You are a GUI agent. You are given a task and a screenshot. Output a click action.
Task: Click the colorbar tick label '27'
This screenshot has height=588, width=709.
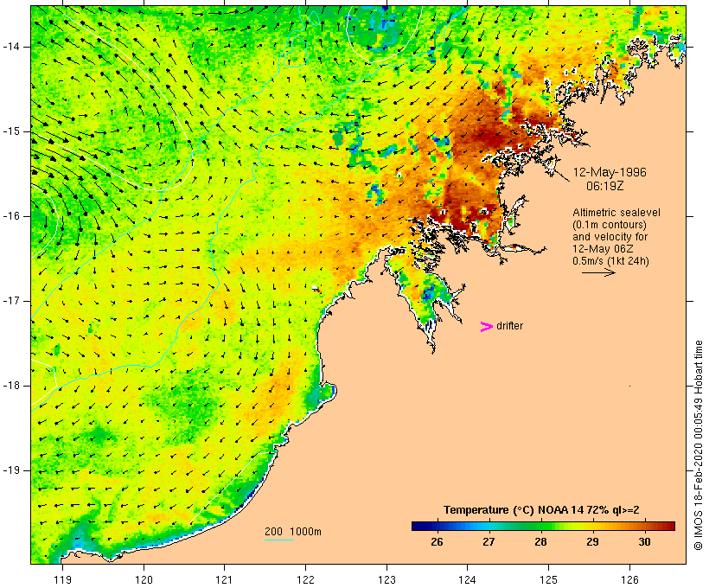point(489,542)
